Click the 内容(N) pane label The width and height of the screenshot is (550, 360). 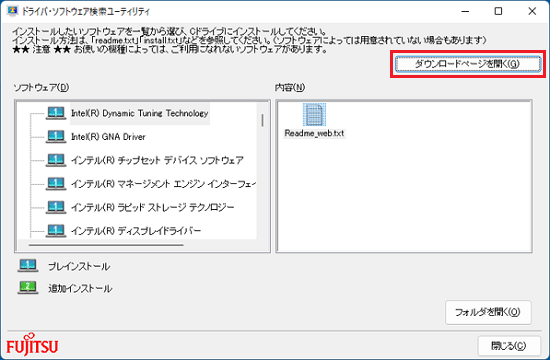coord(290,87)
